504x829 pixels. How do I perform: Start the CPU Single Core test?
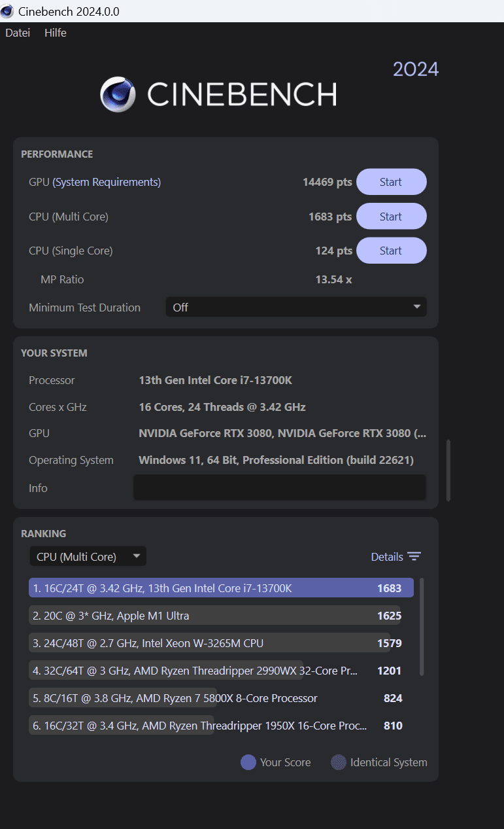point(391,251)
